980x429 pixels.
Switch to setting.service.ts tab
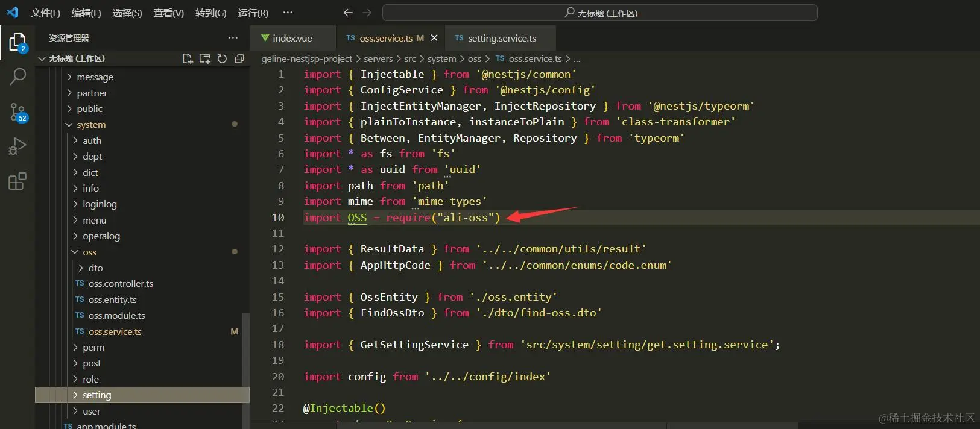point(501,38)
